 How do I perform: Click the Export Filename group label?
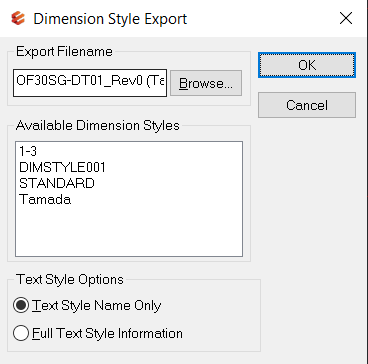point(64,52)
